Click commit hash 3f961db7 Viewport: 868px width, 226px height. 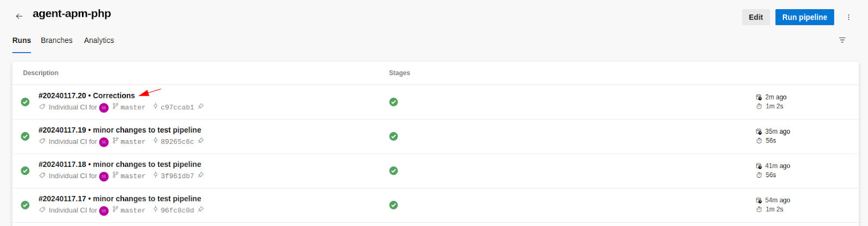[x=177, y=176]
